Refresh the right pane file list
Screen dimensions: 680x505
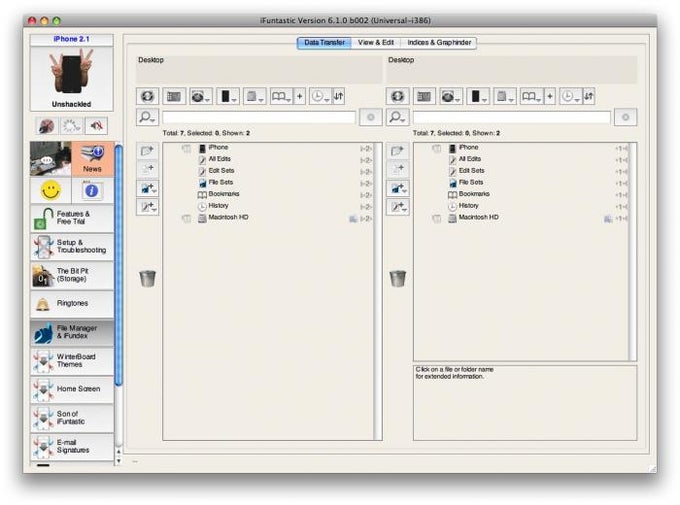click(398, 96)
